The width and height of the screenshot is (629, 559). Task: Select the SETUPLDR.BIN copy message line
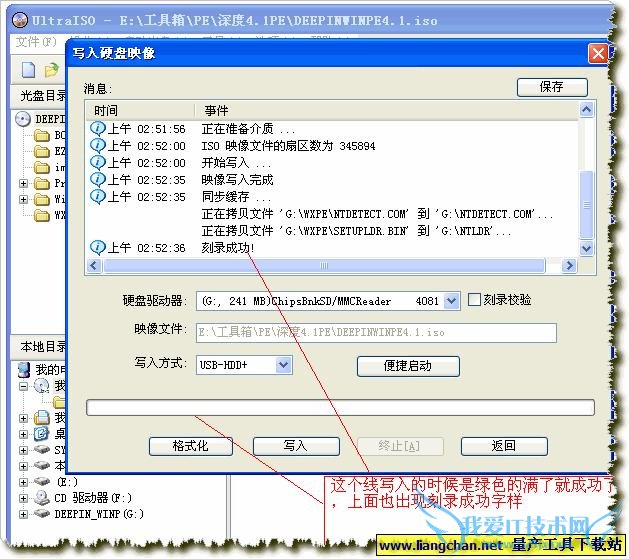coord(356,231)
